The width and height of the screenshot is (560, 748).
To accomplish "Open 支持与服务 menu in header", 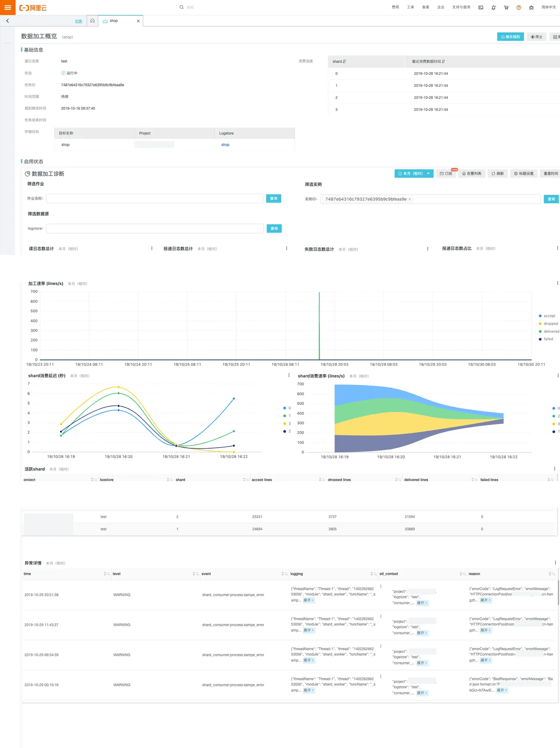I will (x=461, y=7).
